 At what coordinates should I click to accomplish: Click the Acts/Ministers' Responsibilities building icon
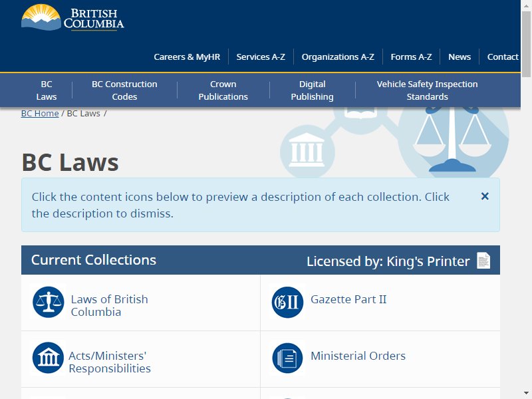(x=48, y=358)
